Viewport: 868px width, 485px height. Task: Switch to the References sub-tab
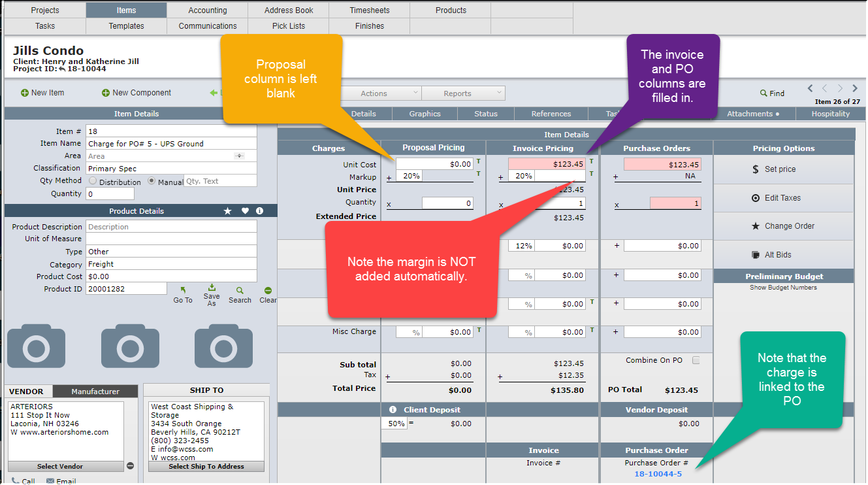(x=551, y=114)
